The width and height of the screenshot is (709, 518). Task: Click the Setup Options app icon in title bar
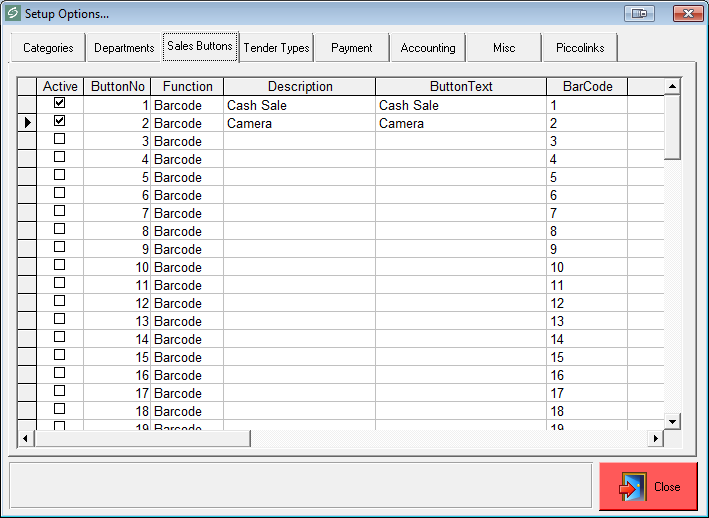13,14
